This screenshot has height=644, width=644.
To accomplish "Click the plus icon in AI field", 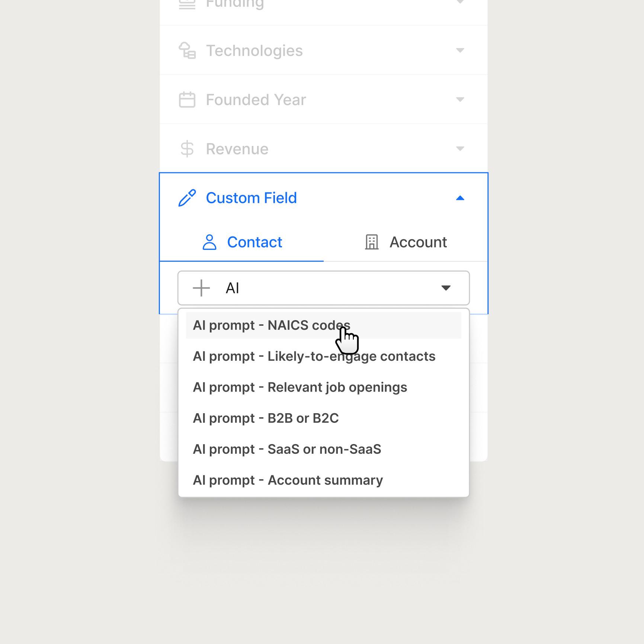I will pyautogui.click(x=201, y=288).
